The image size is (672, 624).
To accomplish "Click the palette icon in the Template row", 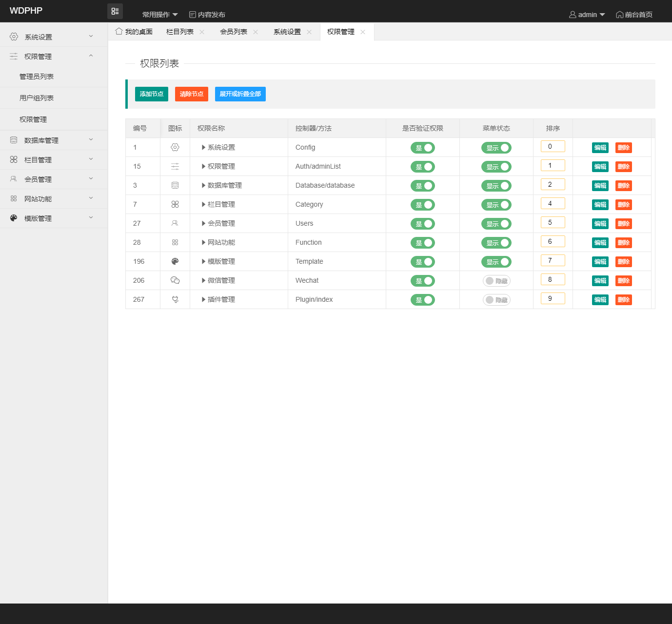I will tap(175, 261).
